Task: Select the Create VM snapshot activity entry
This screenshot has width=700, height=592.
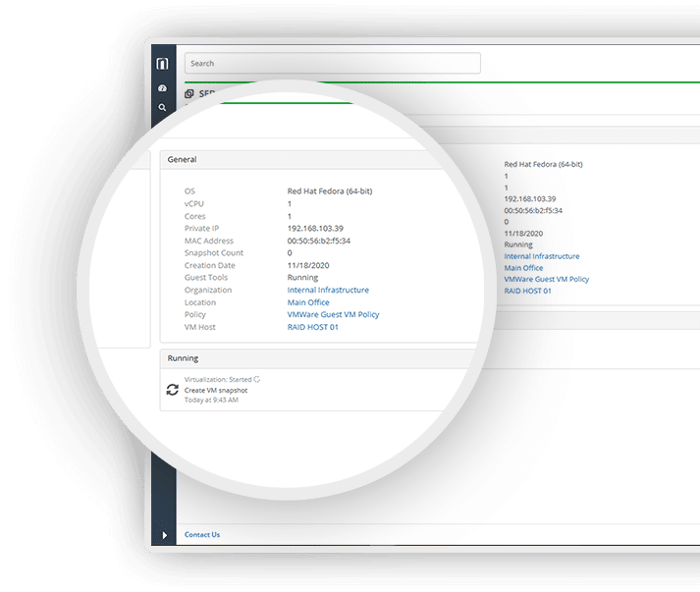Action: click(x=216, y=390)
